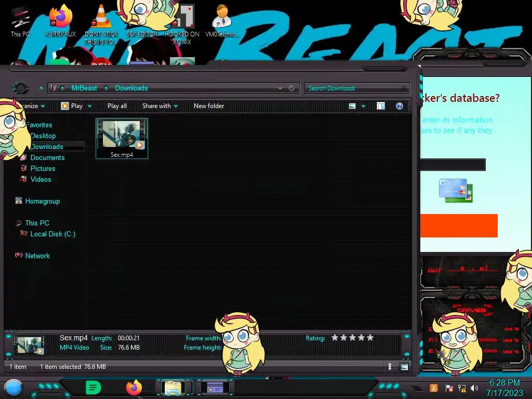Click the Homegroup icon in sidebar

(x=19, y=201)
